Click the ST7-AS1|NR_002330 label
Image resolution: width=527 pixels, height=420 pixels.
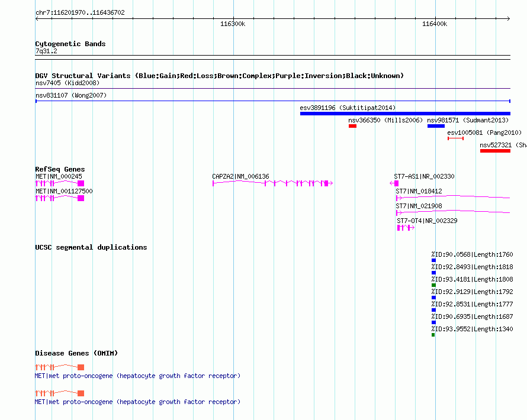coord(424,176)
